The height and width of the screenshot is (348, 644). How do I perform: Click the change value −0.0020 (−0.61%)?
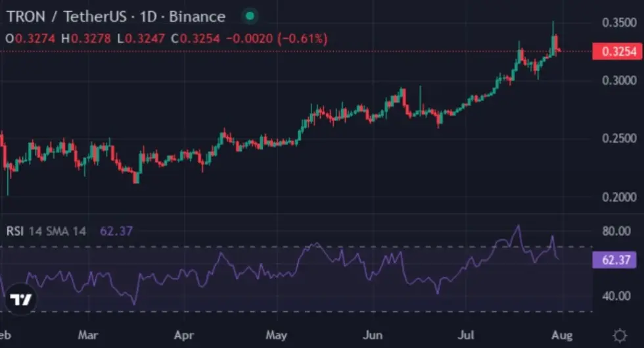(277, 39)
